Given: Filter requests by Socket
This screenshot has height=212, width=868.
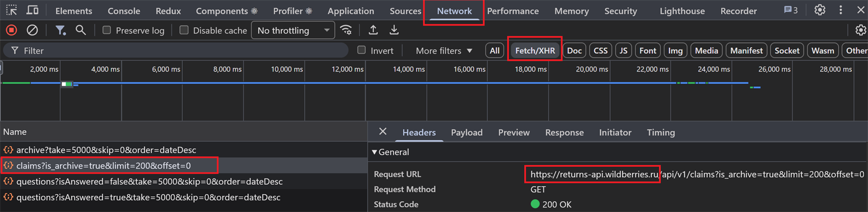Looking at the screenshot, I should coord(787,51).
